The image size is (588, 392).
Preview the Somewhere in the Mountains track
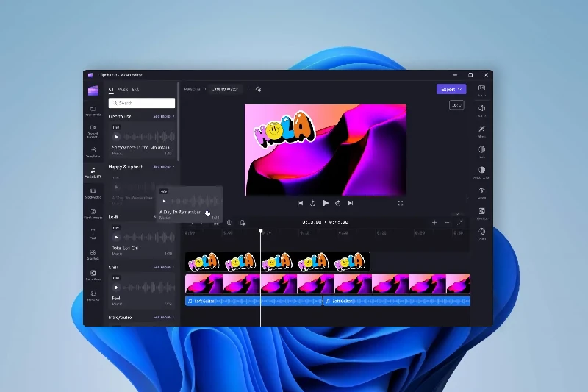point(116,137)
